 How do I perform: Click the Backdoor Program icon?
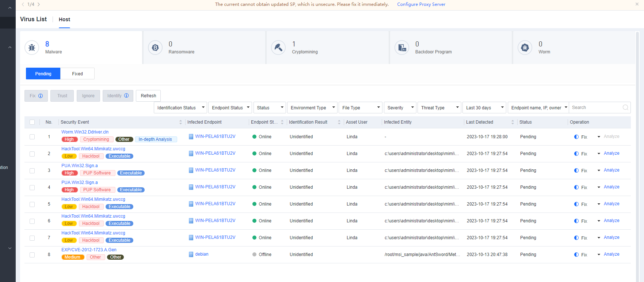coord(402,48)
